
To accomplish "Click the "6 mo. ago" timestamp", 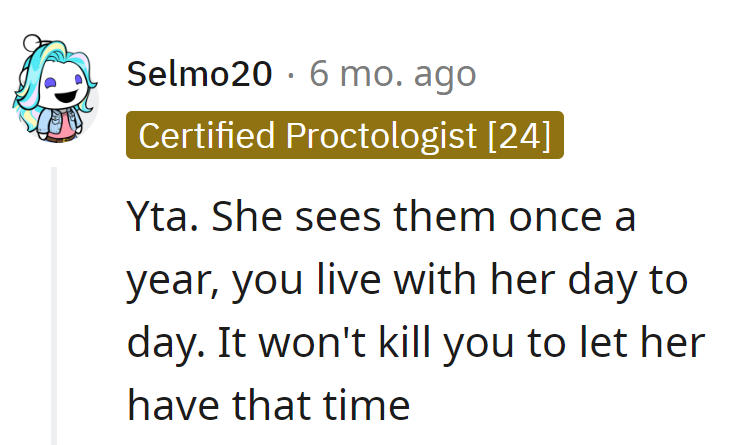I will point(393,73).
